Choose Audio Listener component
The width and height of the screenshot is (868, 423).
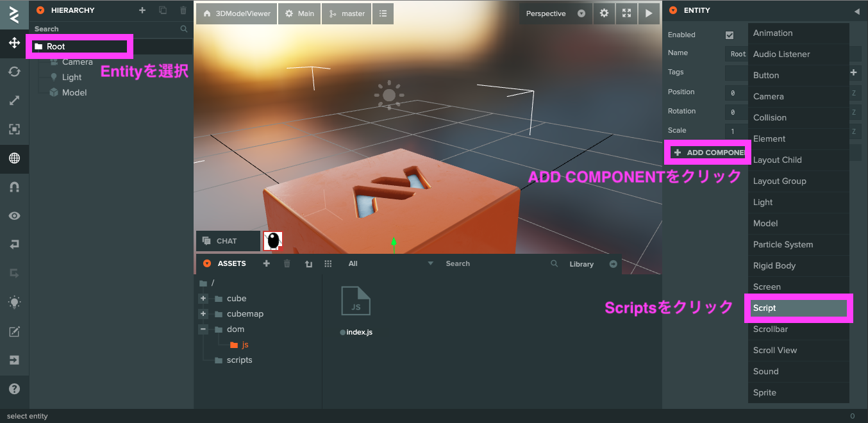click(x=799, y=54)
